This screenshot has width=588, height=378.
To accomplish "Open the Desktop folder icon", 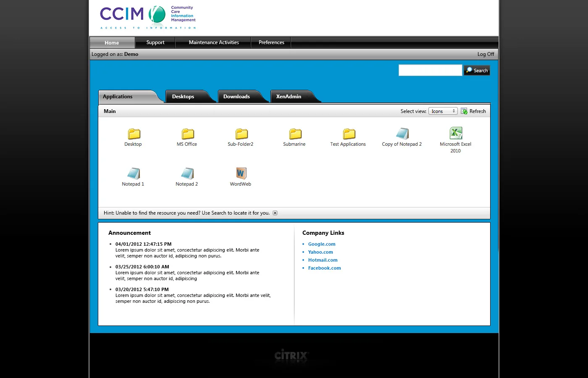I will pos(134,134).
